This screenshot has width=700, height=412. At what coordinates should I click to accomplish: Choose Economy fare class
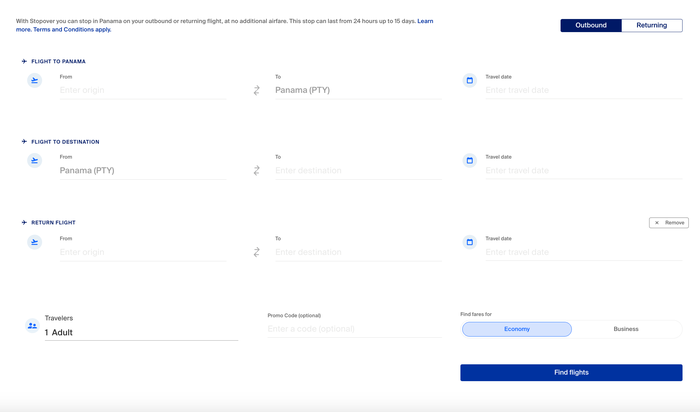click(517, 329)
